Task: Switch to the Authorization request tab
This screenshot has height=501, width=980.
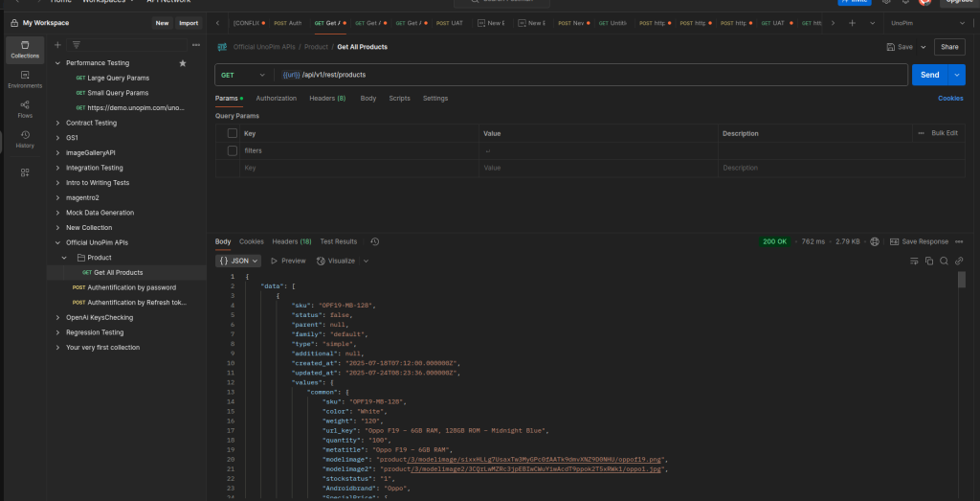Action: tap(276, 99)
